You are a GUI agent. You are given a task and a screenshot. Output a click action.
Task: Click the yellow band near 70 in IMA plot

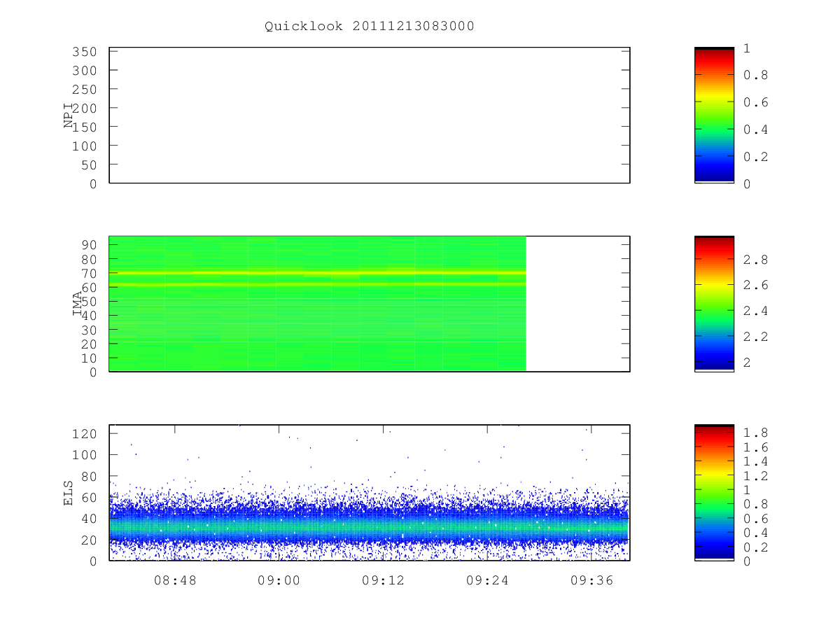[x=317, y=273]
